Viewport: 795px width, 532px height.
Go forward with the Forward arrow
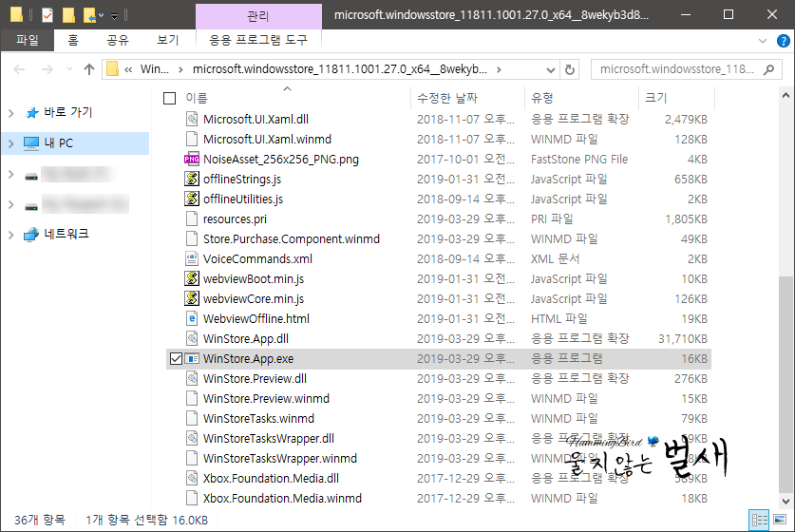47,69
